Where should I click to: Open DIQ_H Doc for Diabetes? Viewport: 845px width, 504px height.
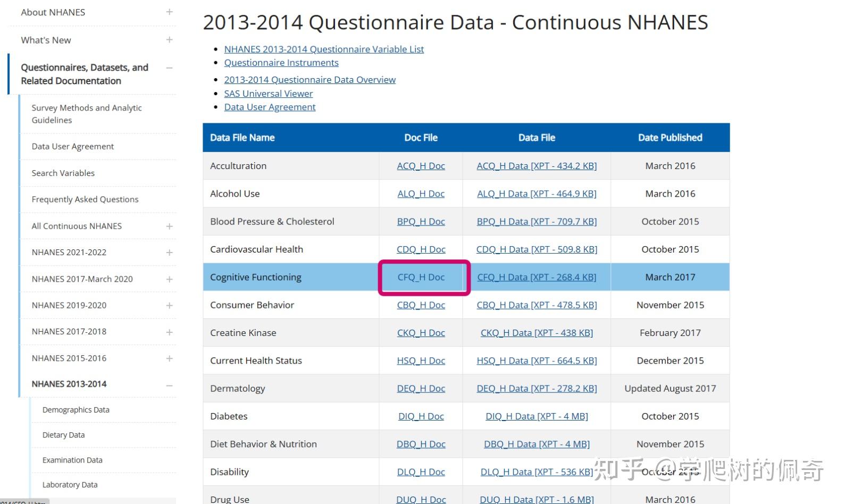click(x=421, y=416)
